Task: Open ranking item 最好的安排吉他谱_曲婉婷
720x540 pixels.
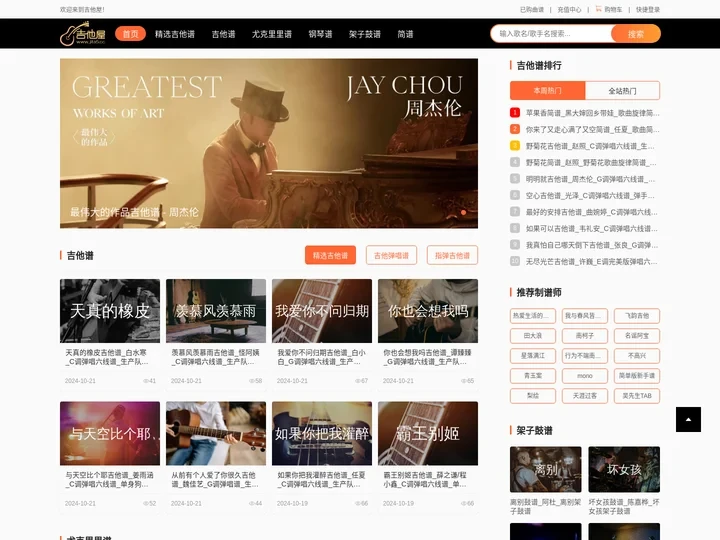Action: (591, 212)
